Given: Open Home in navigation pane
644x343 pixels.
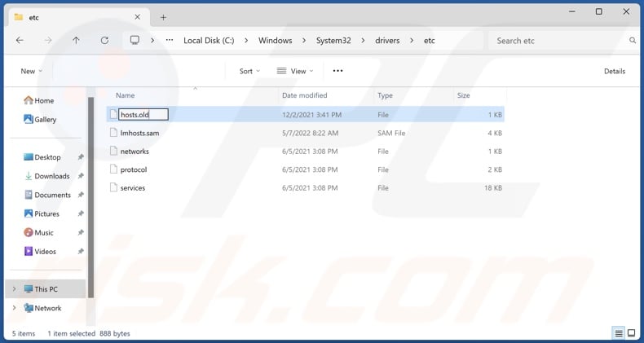Looking at the screenshot, I should point(39,100).
